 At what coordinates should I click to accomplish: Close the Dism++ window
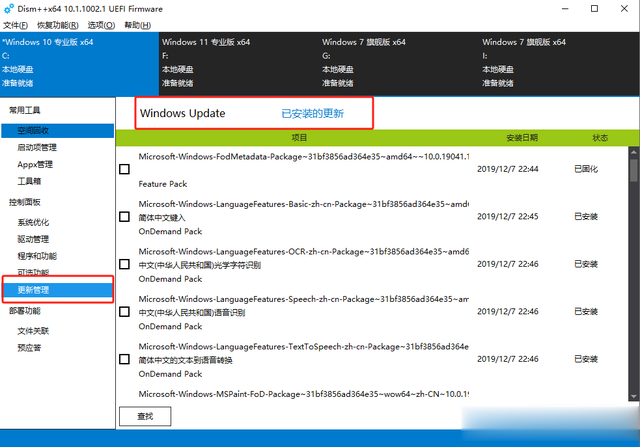click(x=624, y=9)
